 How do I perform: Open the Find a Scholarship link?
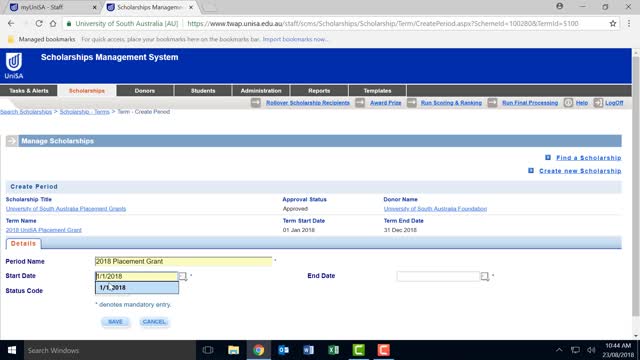[589, 158]
